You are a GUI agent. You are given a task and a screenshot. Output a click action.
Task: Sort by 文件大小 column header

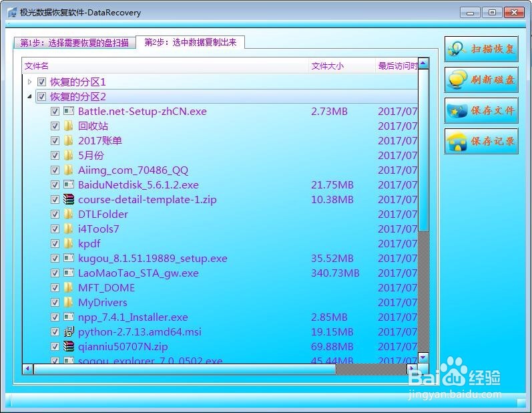[x=342, y=65]
